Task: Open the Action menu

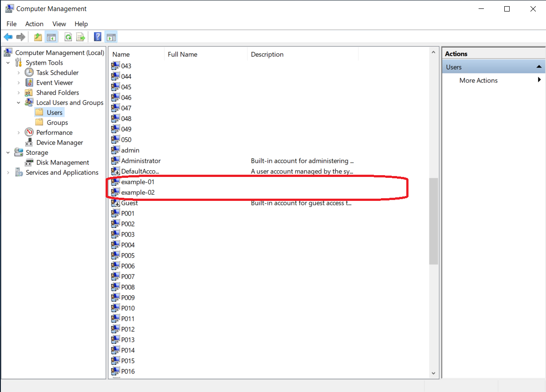Action: 34,24
